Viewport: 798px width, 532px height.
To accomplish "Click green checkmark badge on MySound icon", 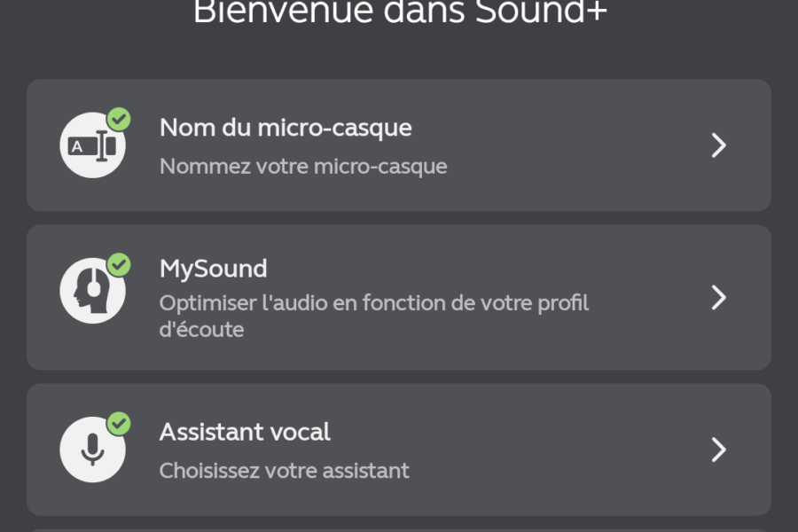I will (119, 265).
